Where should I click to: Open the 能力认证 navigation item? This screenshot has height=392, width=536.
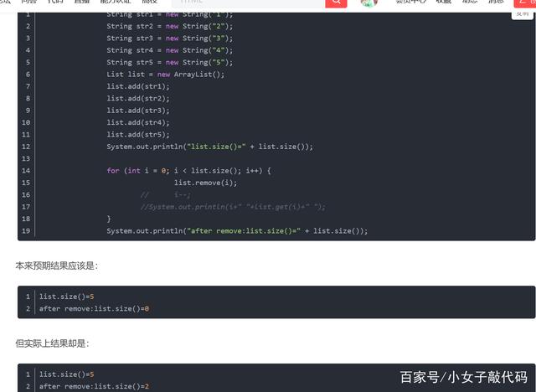coord(116,2)
